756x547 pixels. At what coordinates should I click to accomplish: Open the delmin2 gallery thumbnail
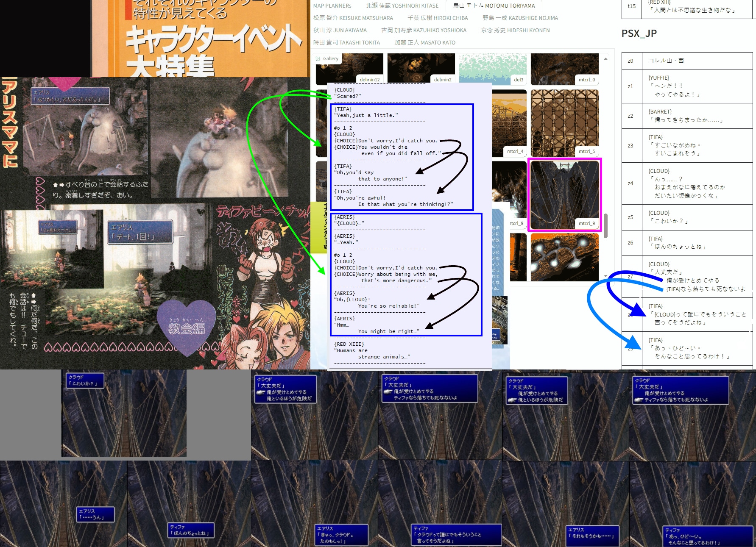point(421,69)
